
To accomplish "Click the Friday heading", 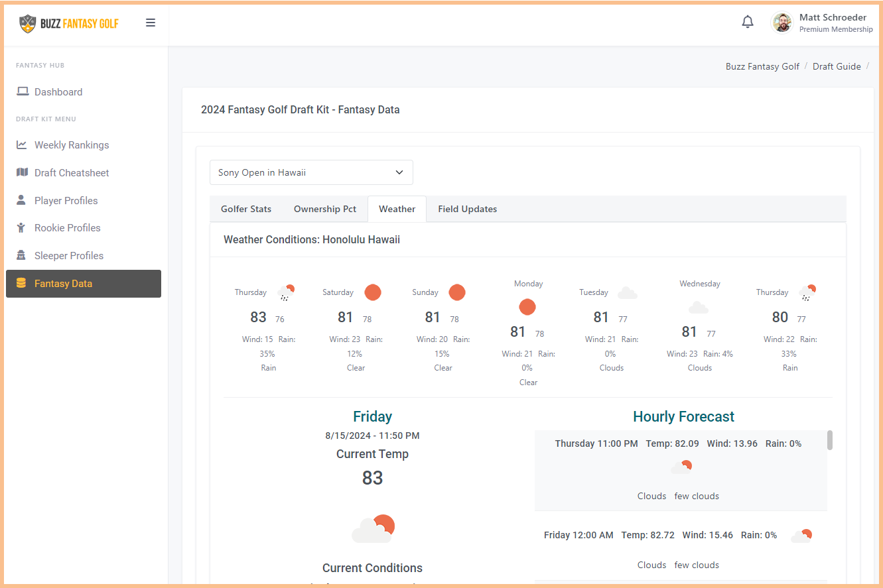I will 372,416.
